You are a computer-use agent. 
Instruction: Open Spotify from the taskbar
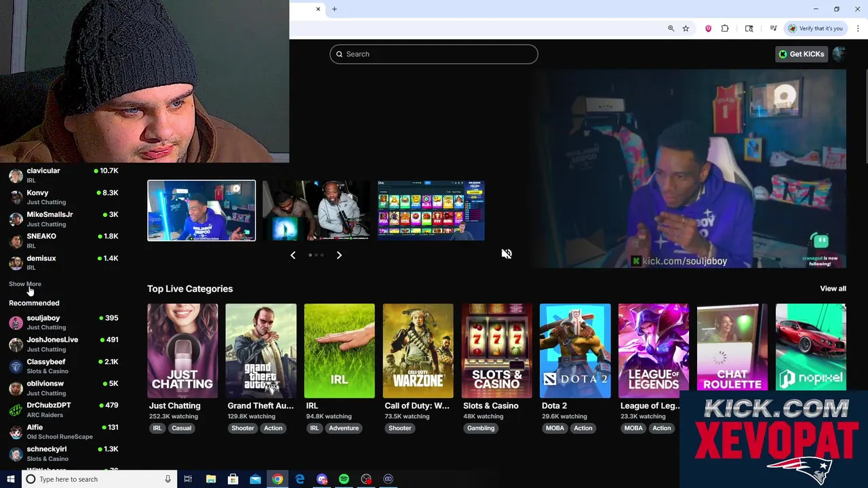pos(344,479)
